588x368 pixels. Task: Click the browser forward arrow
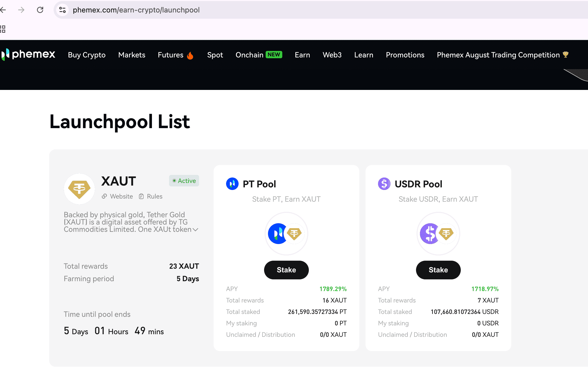[21, 10]
